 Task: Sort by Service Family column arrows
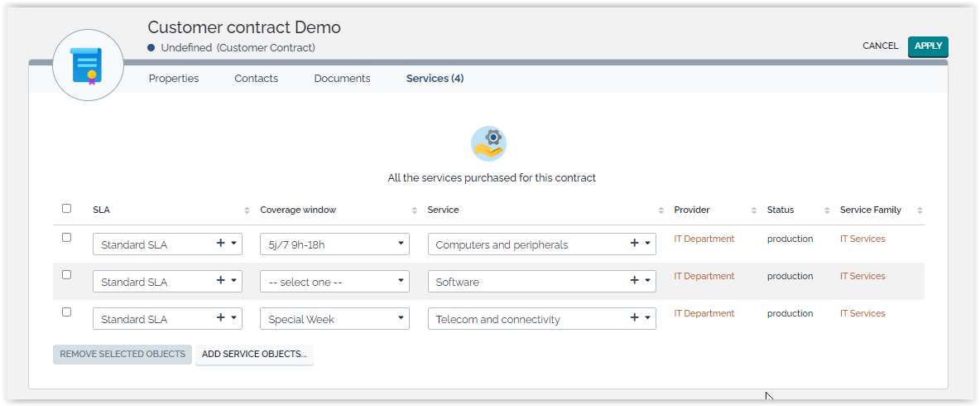coord(920,210)
